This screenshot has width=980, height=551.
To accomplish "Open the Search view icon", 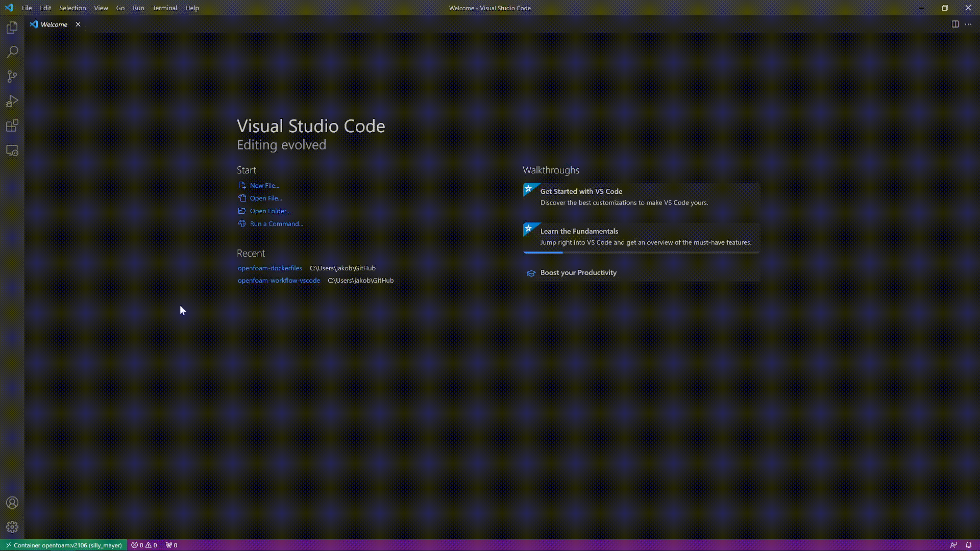I will pyautogui.click(x=12, y=52).
